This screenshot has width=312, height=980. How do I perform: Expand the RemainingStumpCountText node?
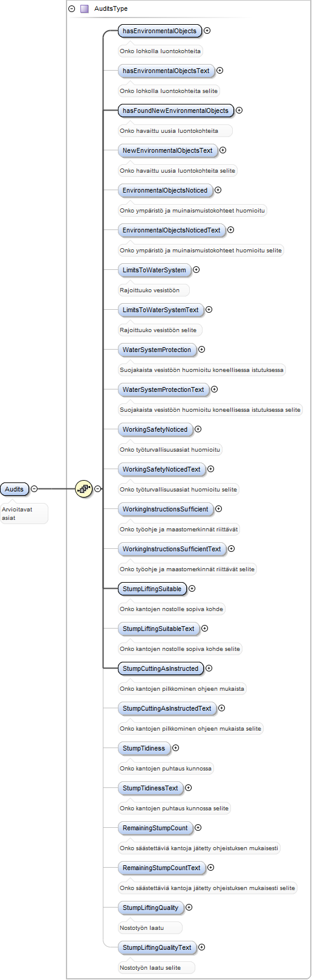coord(211,867)
